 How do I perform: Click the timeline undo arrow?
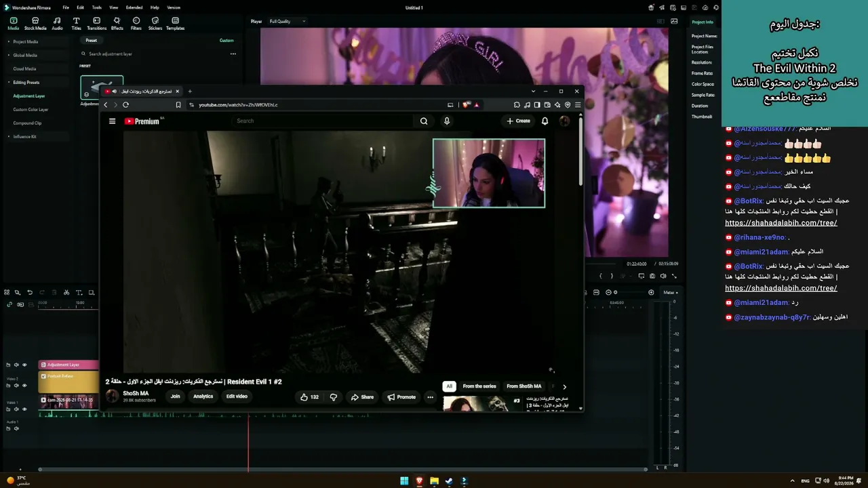pyautogui.click(x=29, y=293)
